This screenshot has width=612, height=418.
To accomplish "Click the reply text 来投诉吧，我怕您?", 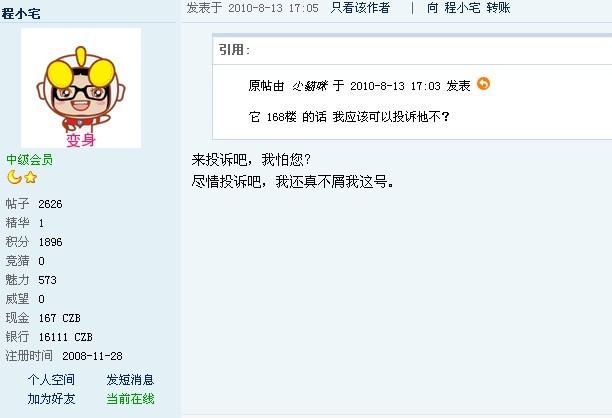I will click(251, 159).
